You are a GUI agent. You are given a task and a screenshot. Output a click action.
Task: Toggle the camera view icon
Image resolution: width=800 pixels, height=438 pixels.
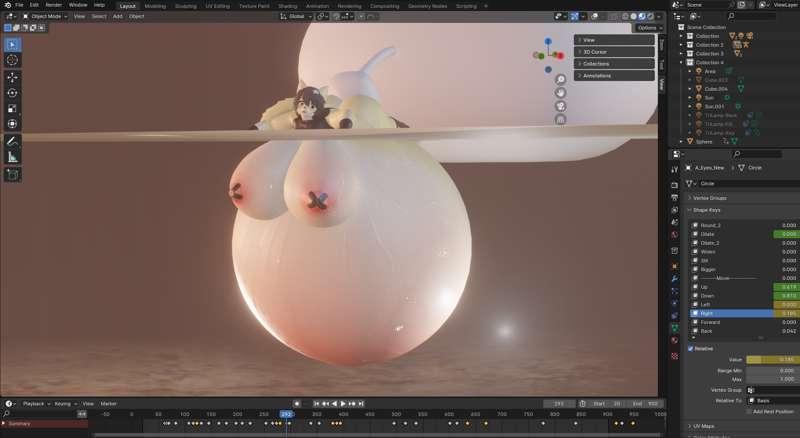[x=560, y=106]
